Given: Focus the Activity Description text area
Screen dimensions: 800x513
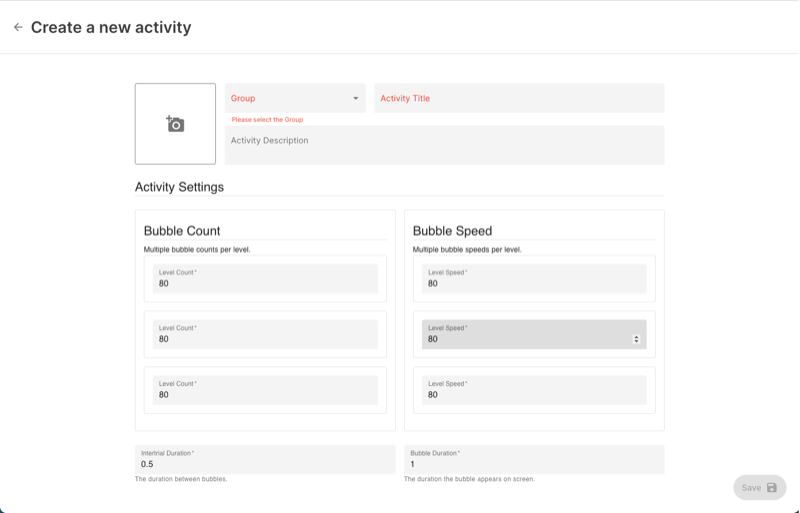Looking at the screenshot, I should pos(444,144).
